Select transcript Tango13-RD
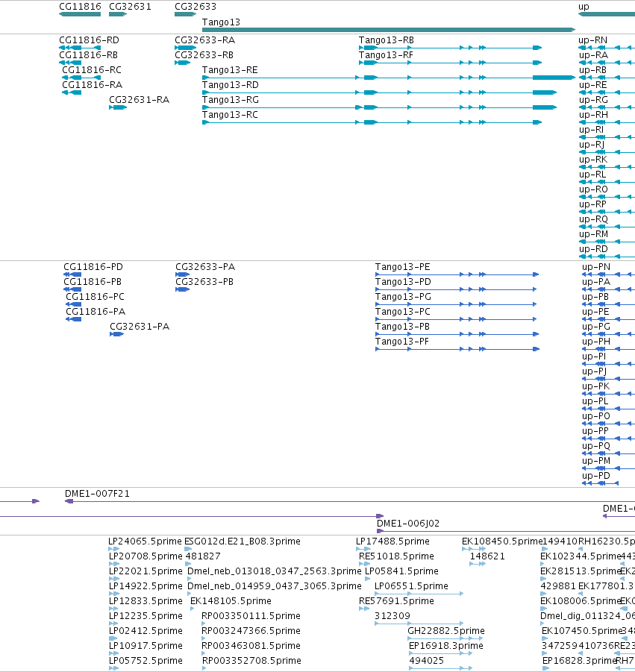 coord(231,85)
